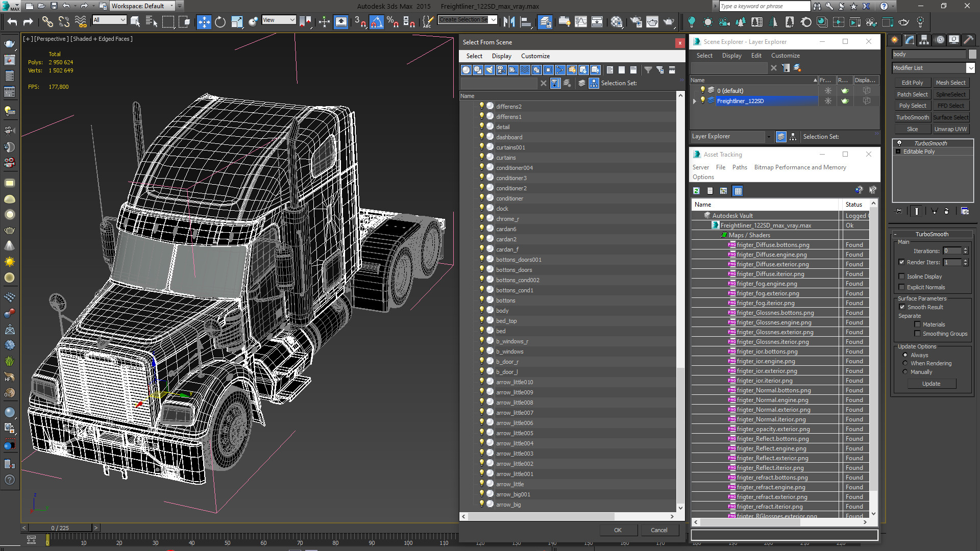
Task: Open the Render Setup teapot icon
Action: click(x=636, y=22)
